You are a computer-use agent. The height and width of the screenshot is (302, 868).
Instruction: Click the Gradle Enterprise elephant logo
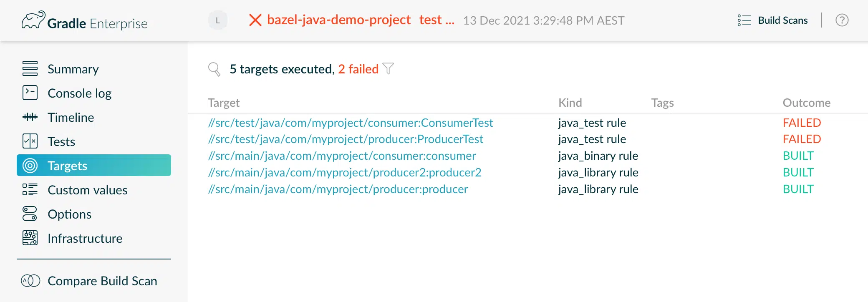pyautogui.click(x=33, y=20)
